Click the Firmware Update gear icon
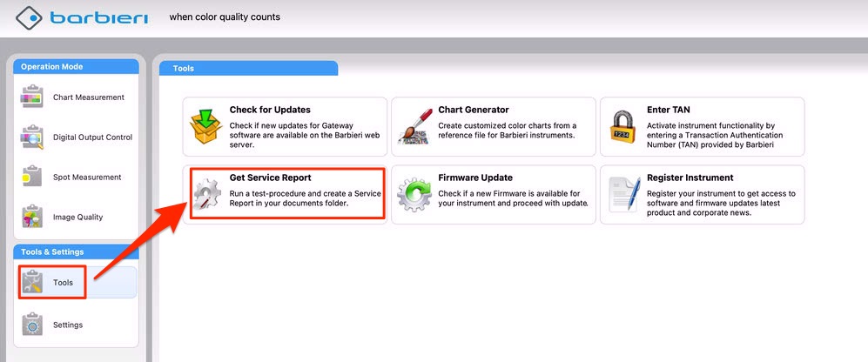Image resolution: width=868 pixels, height=362 pixels. 414,194
